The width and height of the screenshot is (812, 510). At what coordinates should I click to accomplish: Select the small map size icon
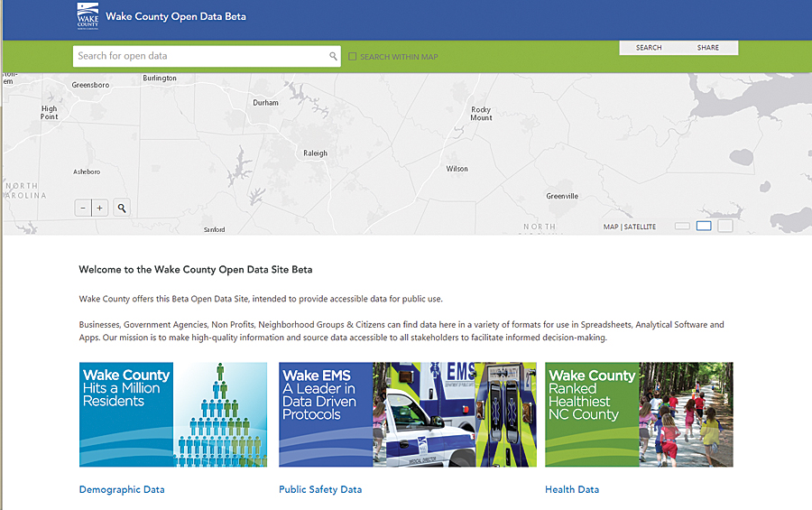point(682,226)
